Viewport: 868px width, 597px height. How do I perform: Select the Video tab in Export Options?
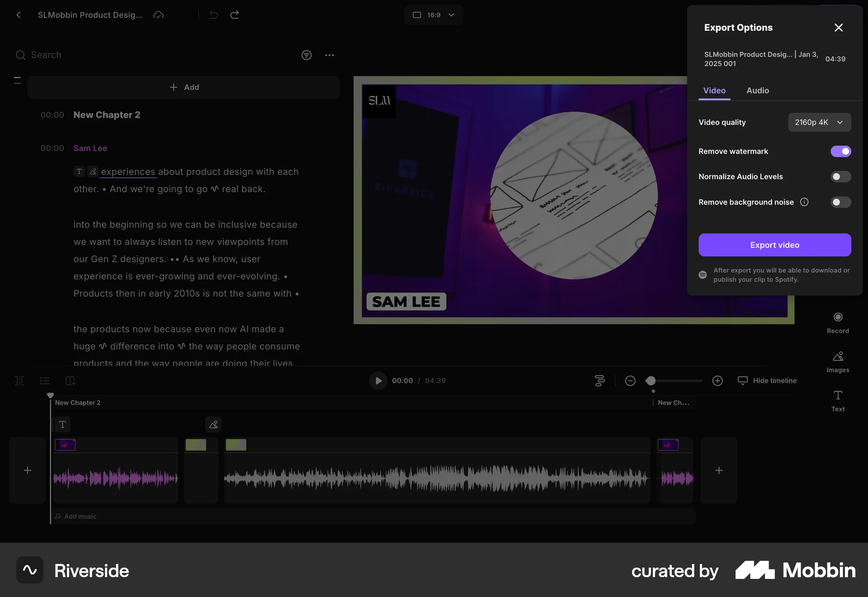click(714, 90)
